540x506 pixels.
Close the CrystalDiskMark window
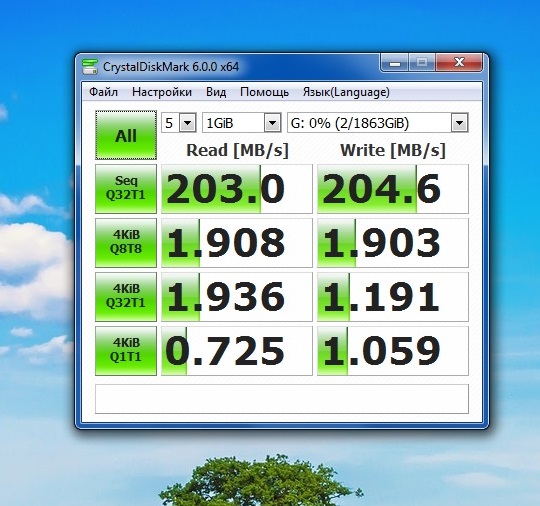tap(459, 63)
